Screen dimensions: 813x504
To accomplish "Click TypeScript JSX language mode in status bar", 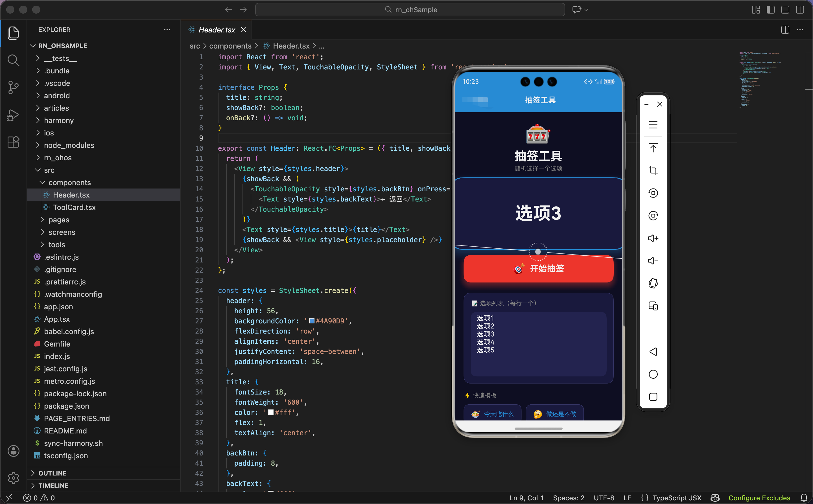I will 677,498.
